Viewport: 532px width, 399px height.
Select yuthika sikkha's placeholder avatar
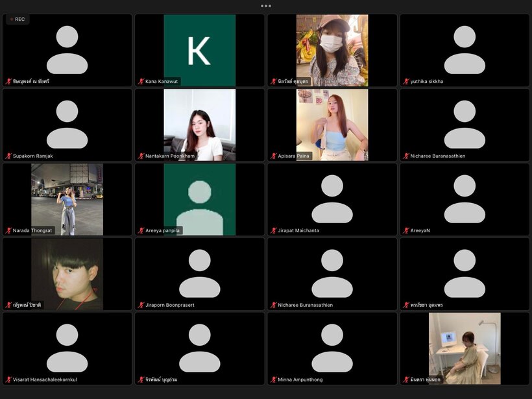coord(465,50)
